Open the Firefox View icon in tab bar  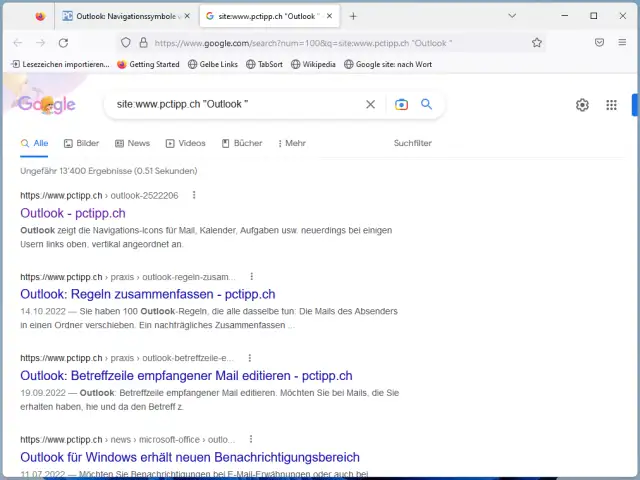point(40,16)
